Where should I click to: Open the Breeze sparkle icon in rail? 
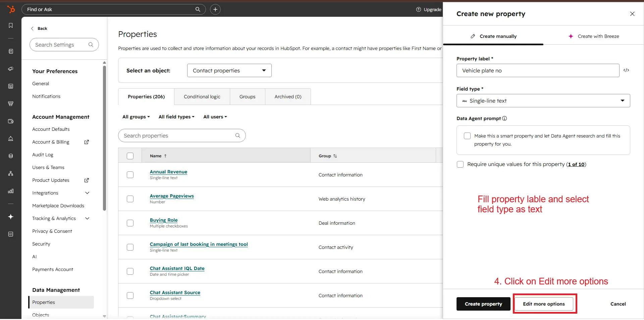(11, 217)
